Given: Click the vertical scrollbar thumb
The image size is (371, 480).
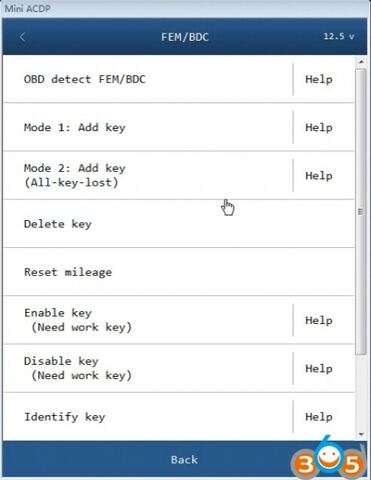Looking at the screenshot, I should tap(361, 212).
